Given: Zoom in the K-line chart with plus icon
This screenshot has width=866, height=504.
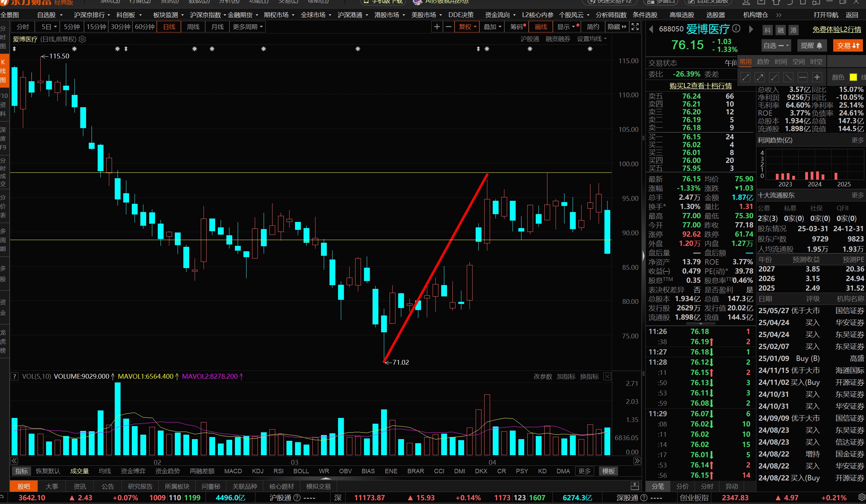Looking at the screenshot, I should pos(437,27).
